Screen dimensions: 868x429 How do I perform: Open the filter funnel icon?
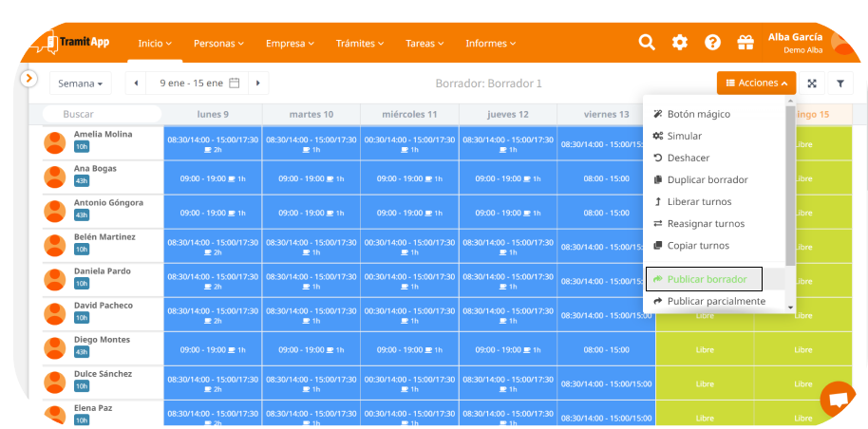pos(840,84)
